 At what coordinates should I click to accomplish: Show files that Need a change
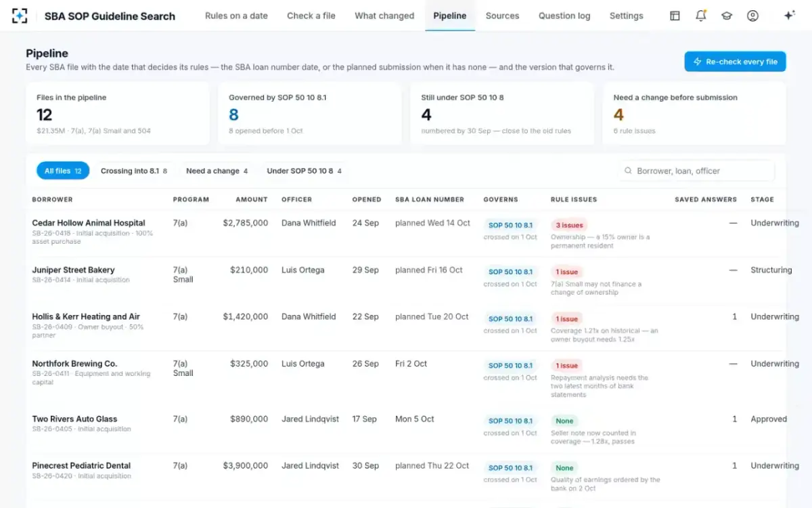(217, 171)
